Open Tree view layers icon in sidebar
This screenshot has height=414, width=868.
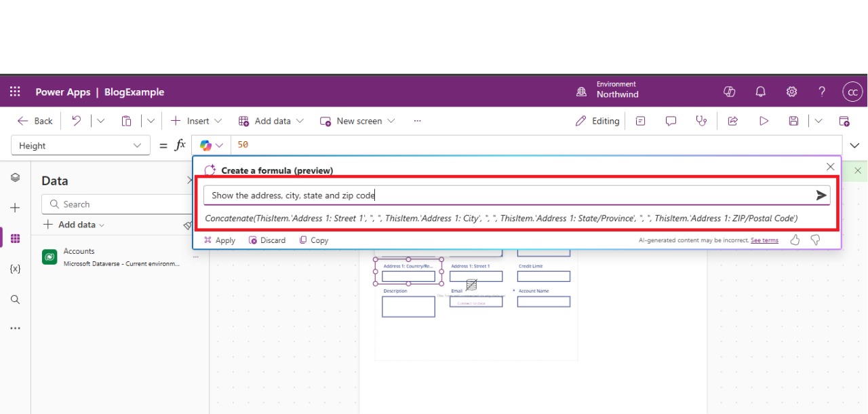click(x=15, y=178)
